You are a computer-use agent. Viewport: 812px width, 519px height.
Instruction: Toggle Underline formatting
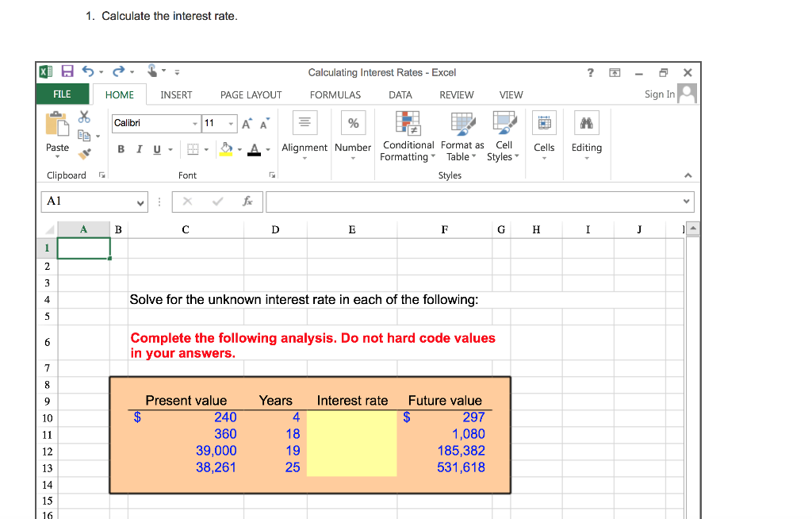coord(156,149)
